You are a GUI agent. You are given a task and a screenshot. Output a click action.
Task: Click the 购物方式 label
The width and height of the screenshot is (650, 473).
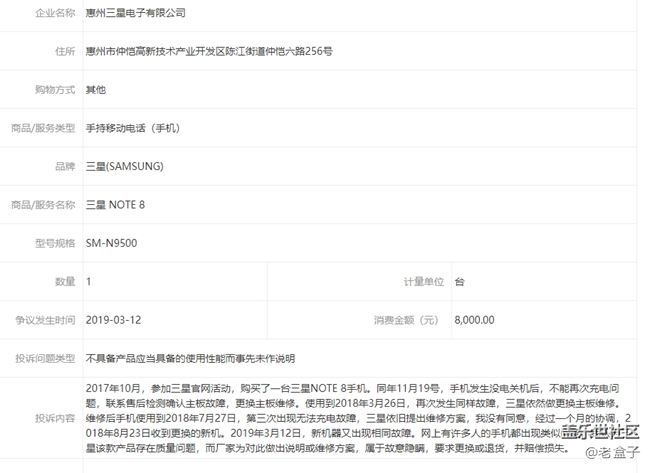[55, 90]
